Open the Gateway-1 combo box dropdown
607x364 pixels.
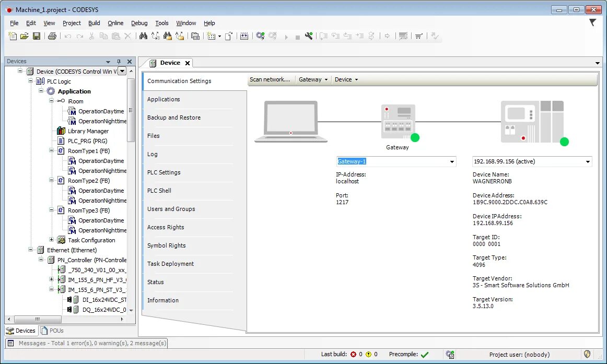(452, 162)
